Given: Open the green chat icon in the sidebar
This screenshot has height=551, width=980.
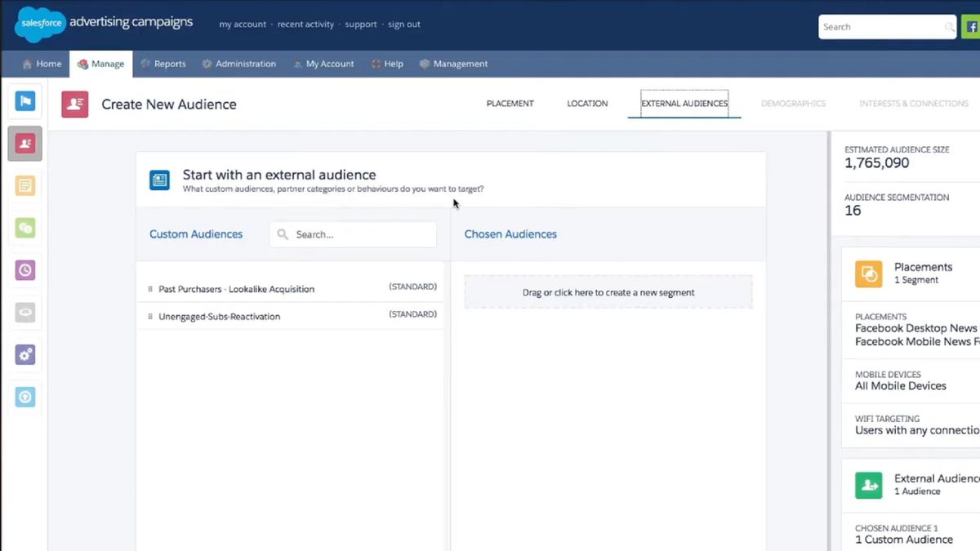Looking at the screenshot, I should 24,228.
